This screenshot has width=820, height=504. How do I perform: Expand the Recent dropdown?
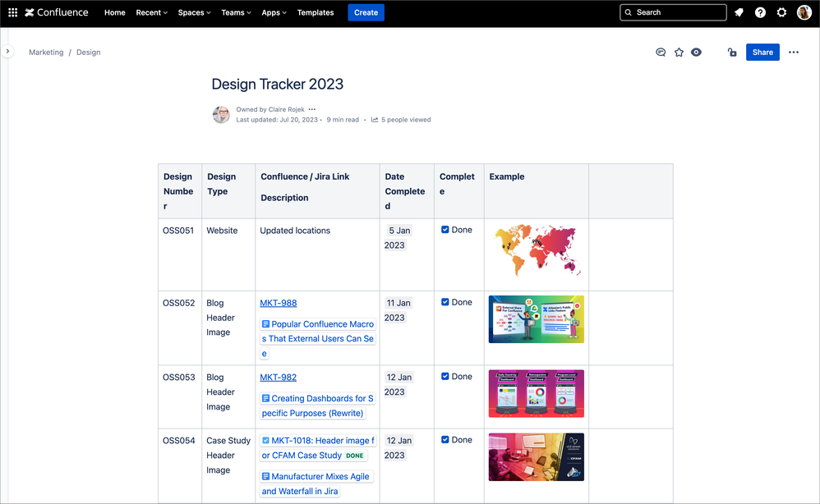151,12
